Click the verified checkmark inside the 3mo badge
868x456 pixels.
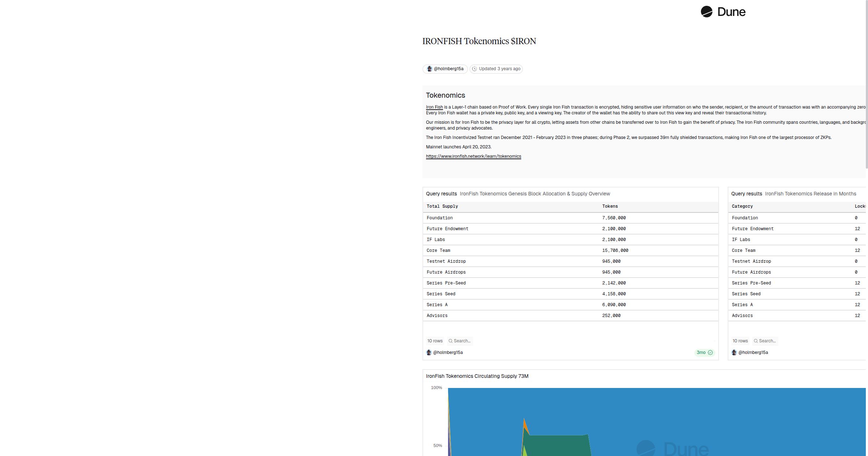pyautogui.click(x=711, y=352)
